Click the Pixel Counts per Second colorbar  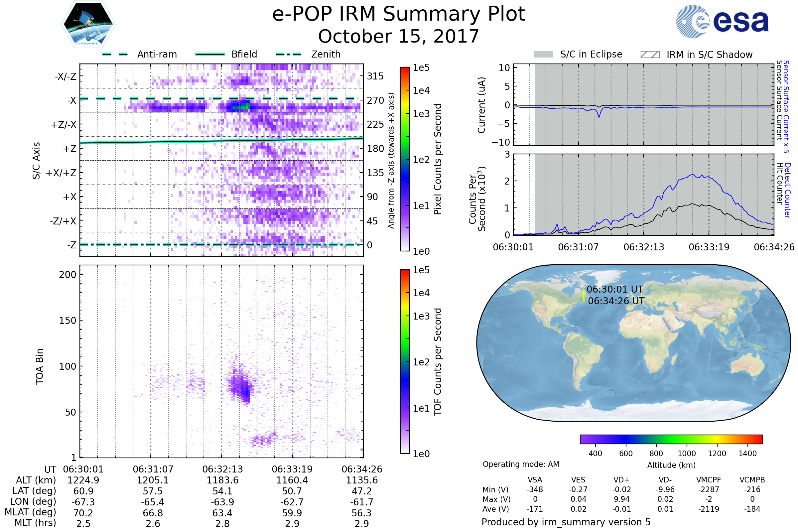point(405,159)
